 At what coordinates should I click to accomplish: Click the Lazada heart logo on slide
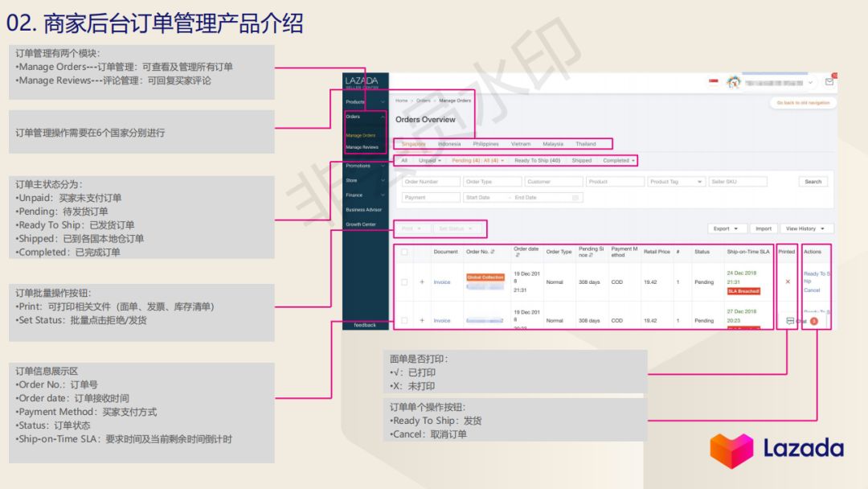point(731,450)
